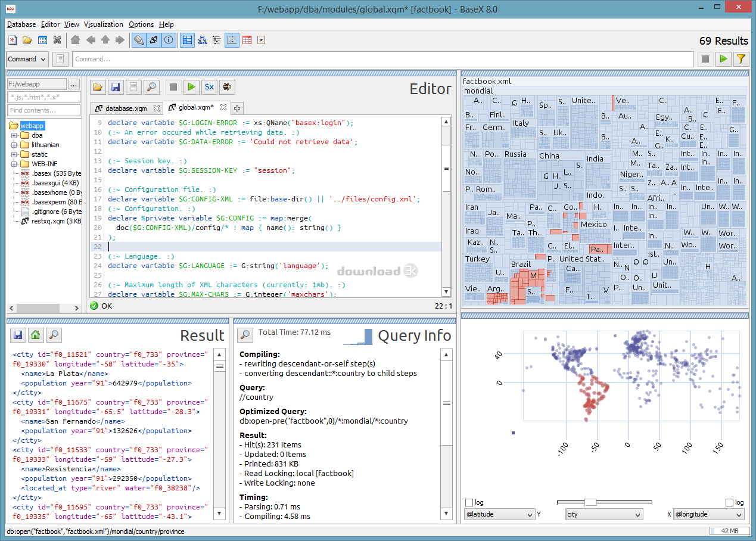
Task: Toggle the Map treemap visualization button
Action: tap(187, 41)
